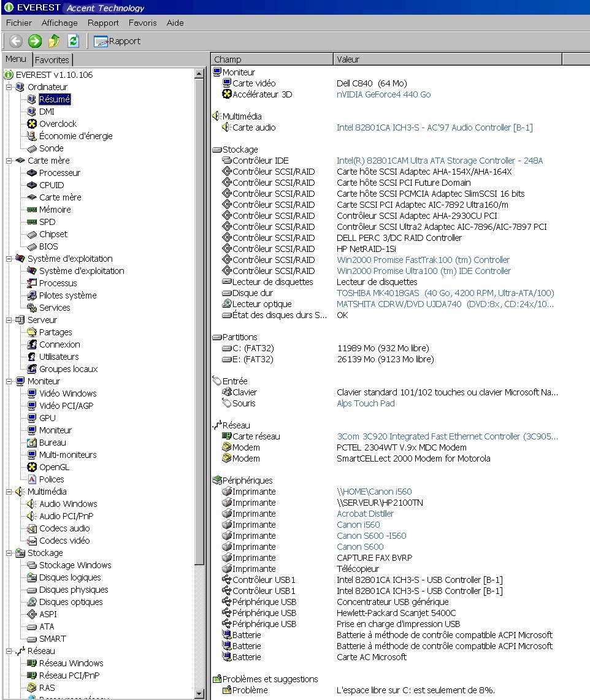Image resolution: width=590 pixels, height=700 pixels.
Task: Click the OpenGL icon
Action: pos(32,468)
